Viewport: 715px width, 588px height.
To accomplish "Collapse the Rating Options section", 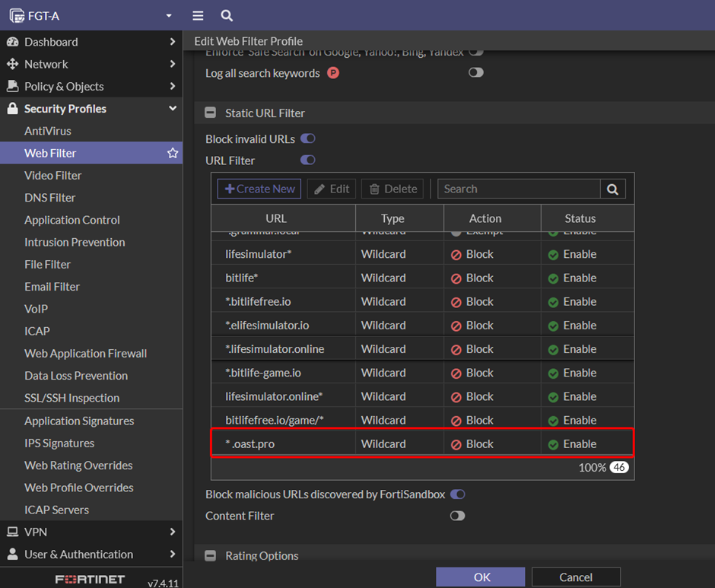I will (210, 555).
